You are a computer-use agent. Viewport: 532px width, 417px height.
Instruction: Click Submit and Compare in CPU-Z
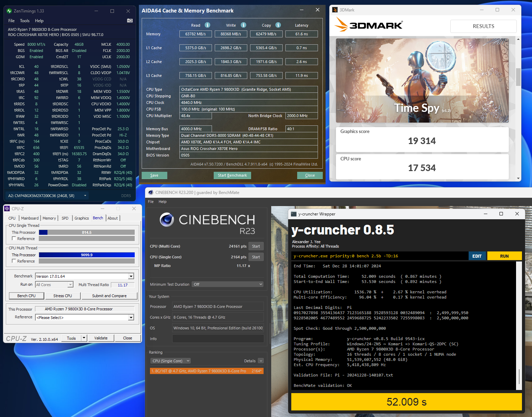[x=109, y=296]
